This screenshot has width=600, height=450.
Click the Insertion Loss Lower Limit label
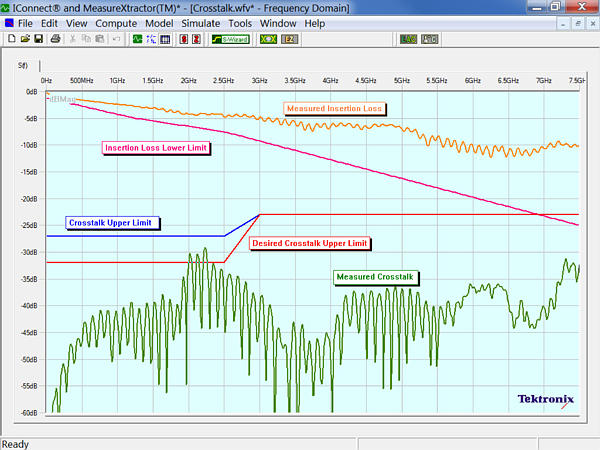[x=156, y=148]
